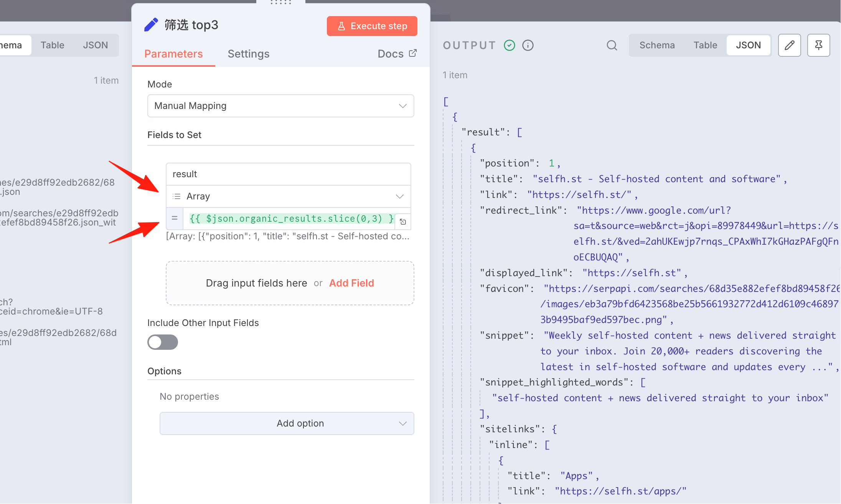Click the result field name input
This screenshot has width=841, height=504.
click(x=289, y=174)
